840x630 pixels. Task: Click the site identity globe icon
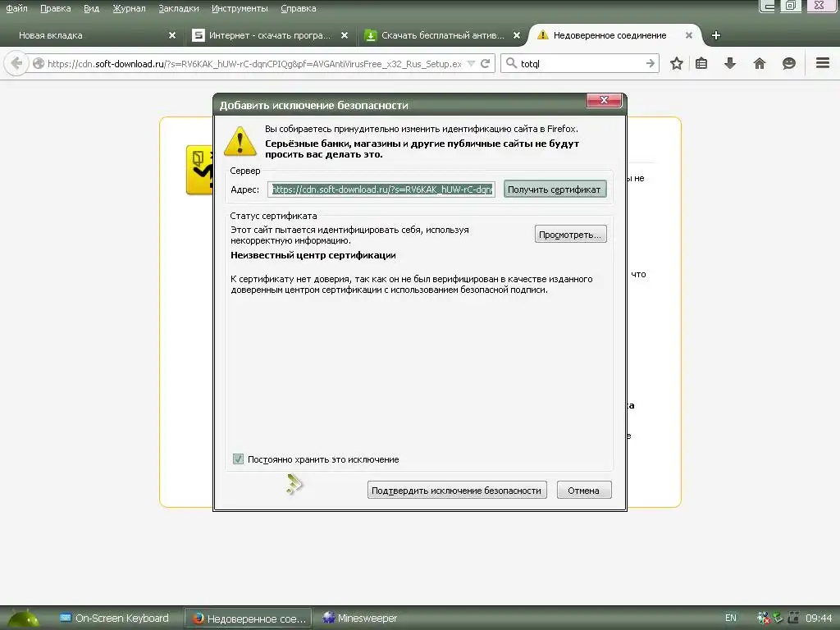coord(39,63)
